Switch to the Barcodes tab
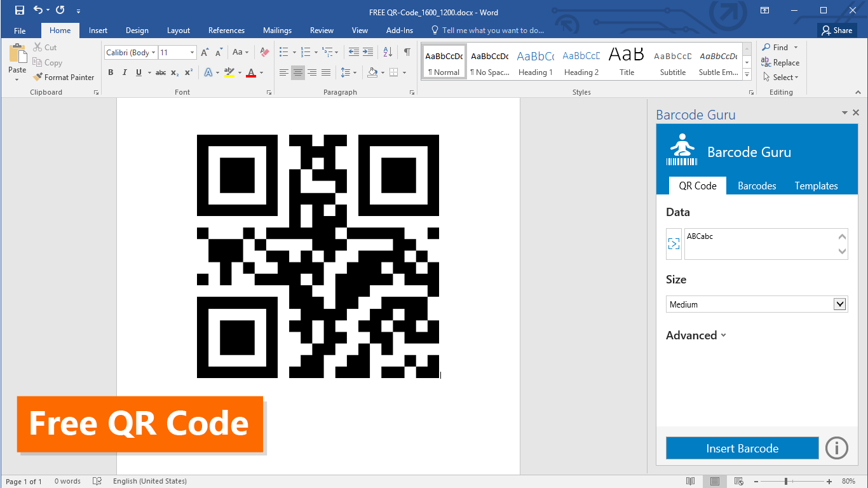The height and width of the screenshot is (488, 868). click(757, 186)
